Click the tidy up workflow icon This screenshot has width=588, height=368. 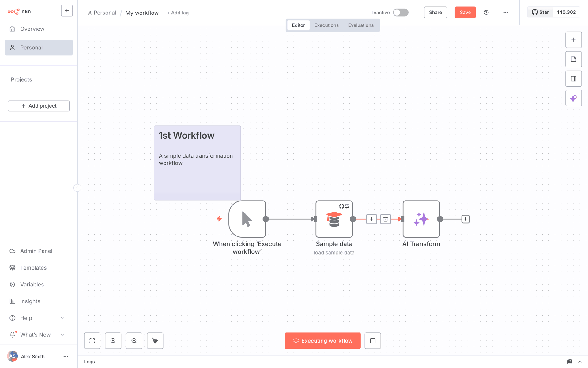(155, 341)
